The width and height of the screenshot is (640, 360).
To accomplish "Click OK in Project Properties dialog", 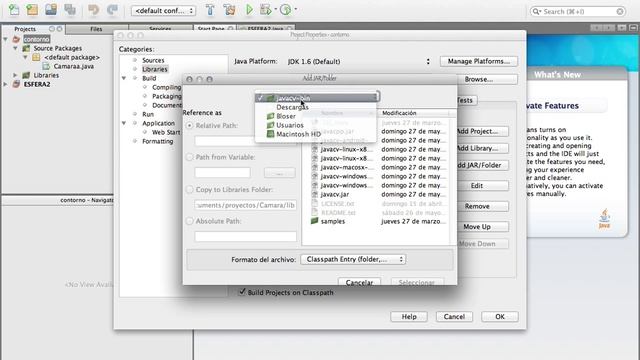I will (x=500, y=317).
